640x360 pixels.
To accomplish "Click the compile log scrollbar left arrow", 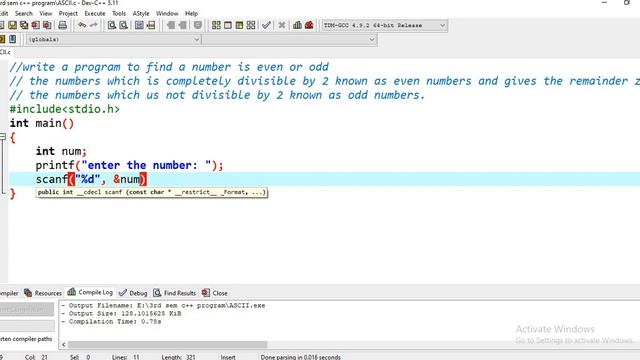I will point(64,344).
